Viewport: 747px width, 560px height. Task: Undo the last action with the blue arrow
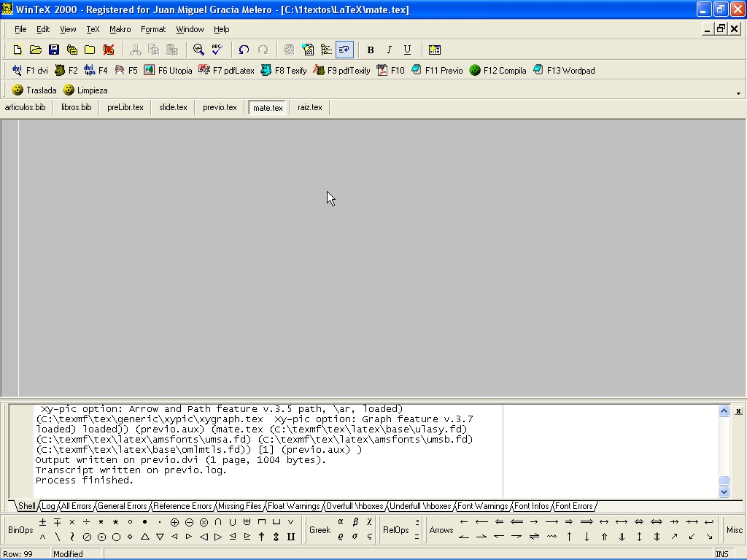pos(244,50)
